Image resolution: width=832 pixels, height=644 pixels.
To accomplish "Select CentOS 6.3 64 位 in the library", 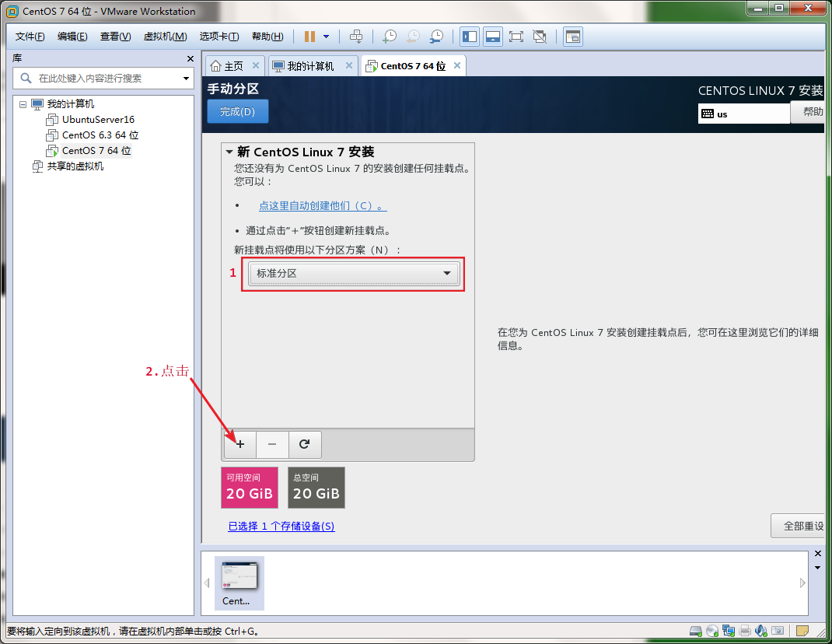I will tap(100, 135).
